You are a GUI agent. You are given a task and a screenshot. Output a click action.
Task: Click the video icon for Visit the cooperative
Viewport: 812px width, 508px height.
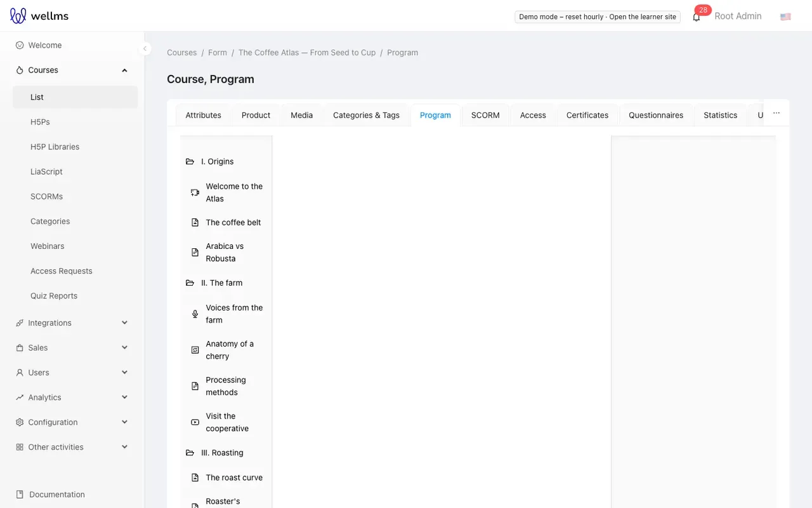195,422
